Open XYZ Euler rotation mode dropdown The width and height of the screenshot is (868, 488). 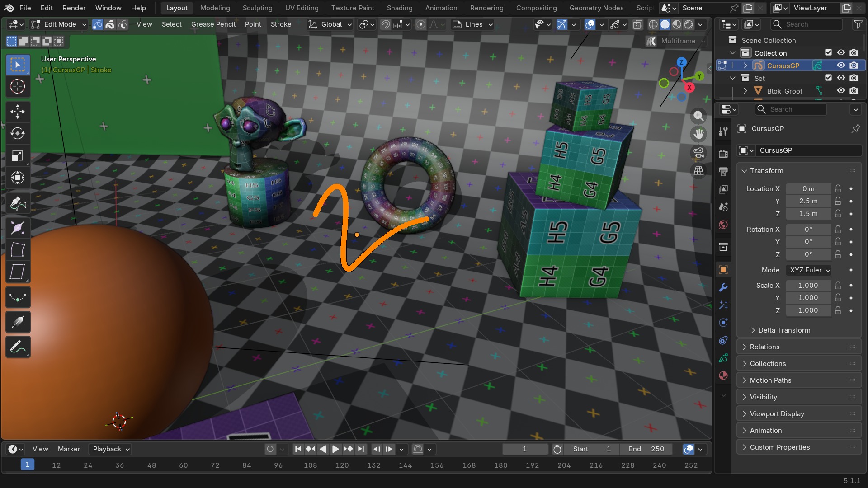(x=809, y=270)
